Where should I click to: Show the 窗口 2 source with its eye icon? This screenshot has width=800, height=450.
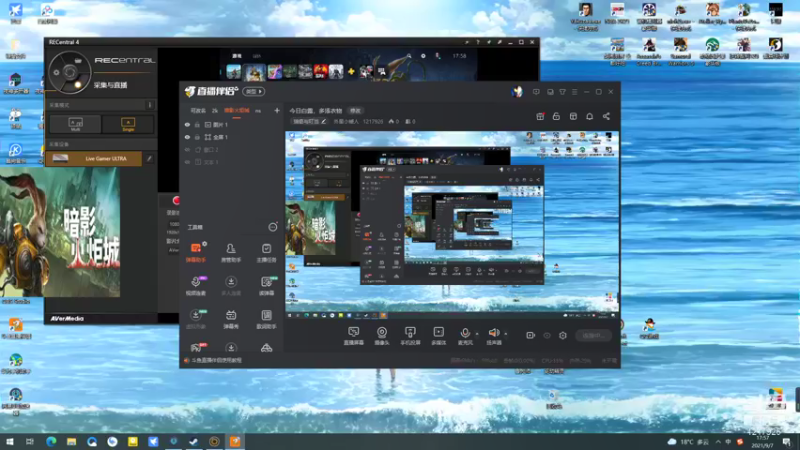point(187,150)
